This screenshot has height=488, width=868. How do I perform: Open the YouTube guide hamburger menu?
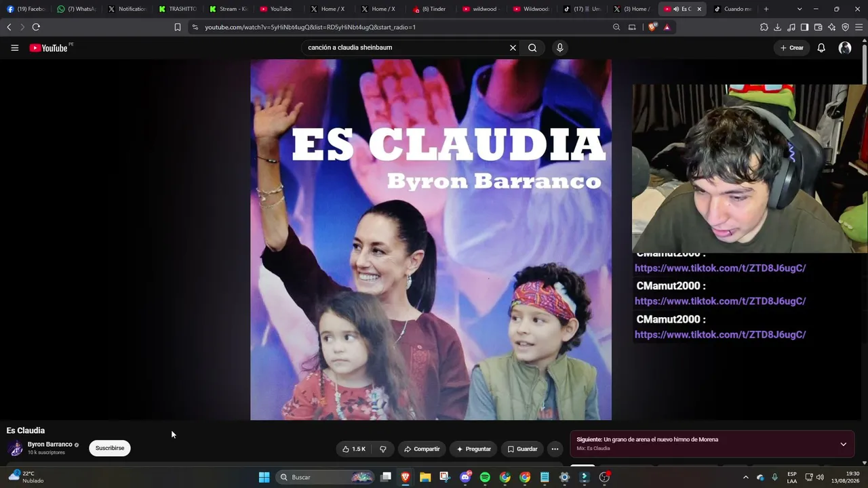[14, 47]
